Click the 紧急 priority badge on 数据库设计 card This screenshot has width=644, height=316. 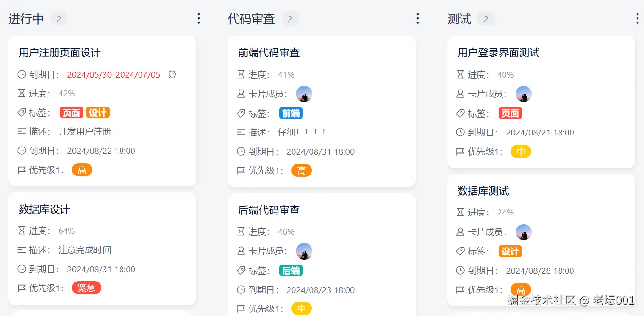(87, 288)
